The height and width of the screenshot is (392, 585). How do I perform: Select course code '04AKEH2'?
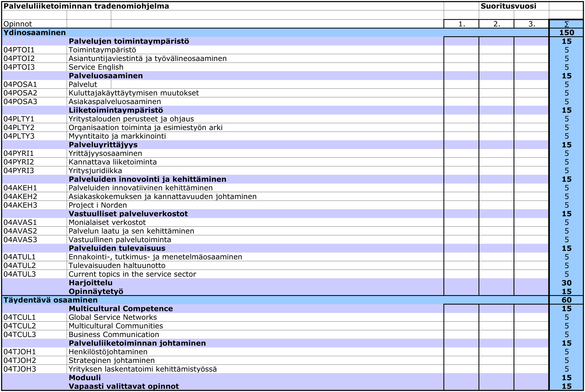[x=20, y=197]
